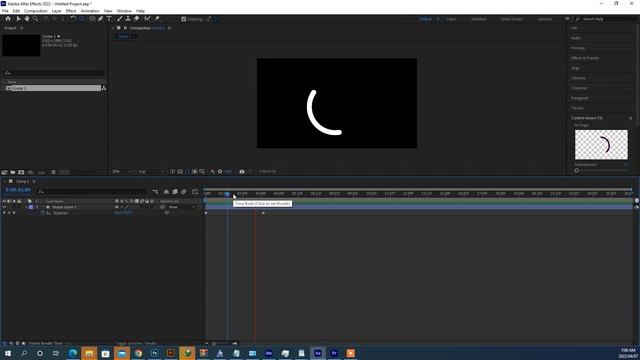Screen dimensions: 640x360
Task: Enable the Snapping checkbox
Action: click(184, 19)
